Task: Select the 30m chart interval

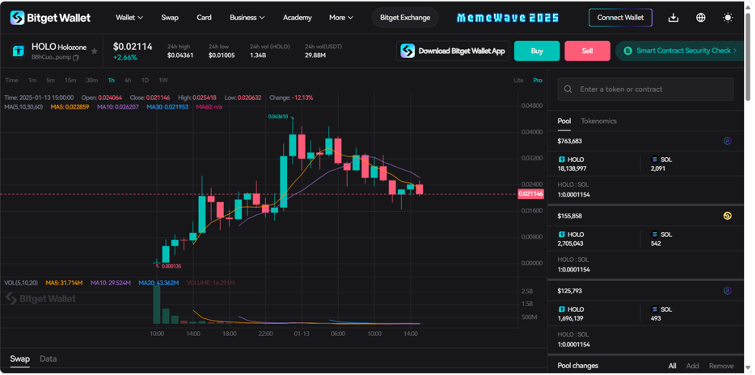Action: click(91, 80)
